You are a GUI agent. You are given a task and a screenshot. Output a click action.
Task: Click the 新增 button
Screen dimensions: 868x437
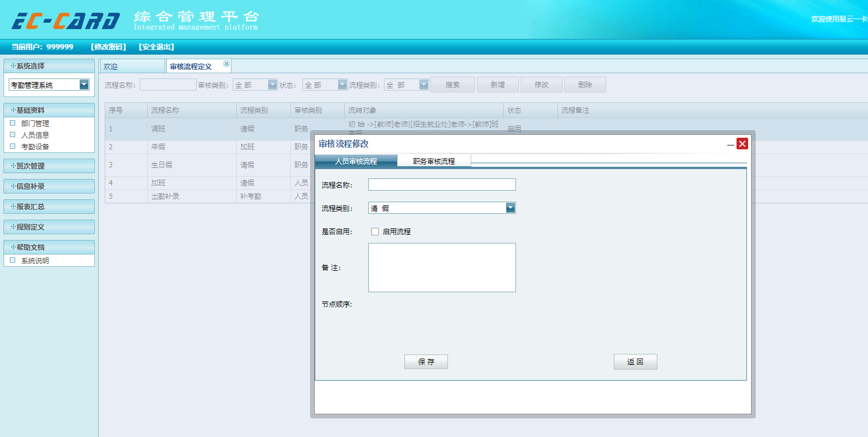497,85
